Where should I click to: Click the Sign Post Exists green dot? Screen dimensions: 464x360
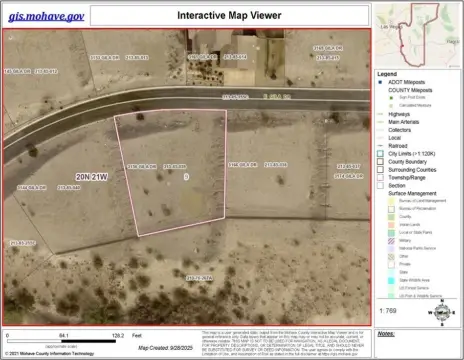click(x=391, y=98)
